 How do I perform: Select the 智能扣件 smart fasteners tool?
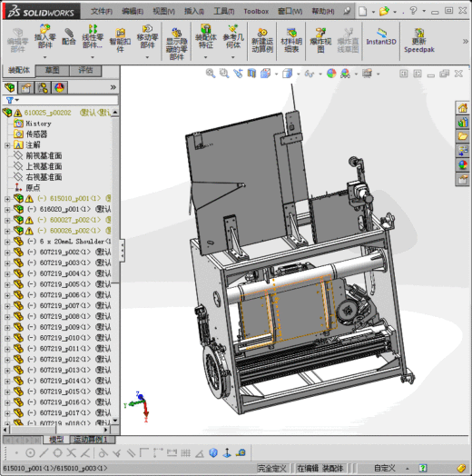tap(120, 40)
